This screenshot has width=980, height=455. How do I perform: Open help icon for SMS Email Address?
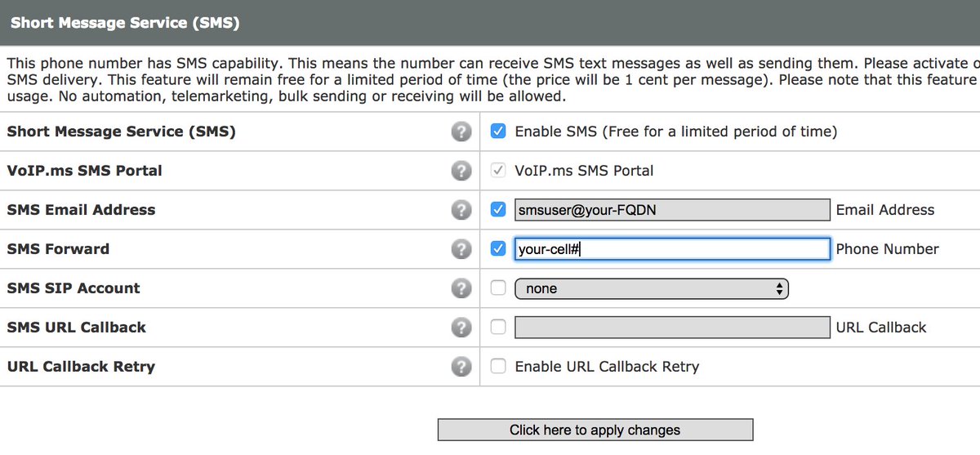click(461, 210)
